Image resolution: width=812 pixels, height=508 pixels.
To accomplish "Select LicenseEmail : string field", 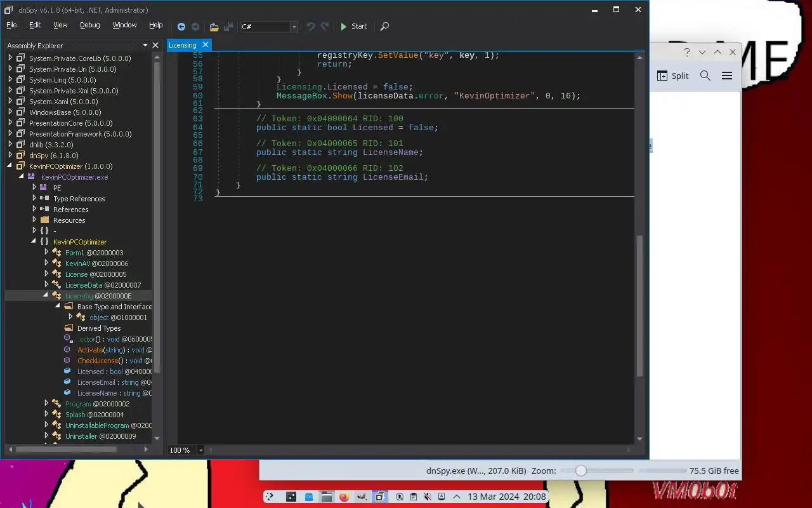I will [x=114, y=382].
